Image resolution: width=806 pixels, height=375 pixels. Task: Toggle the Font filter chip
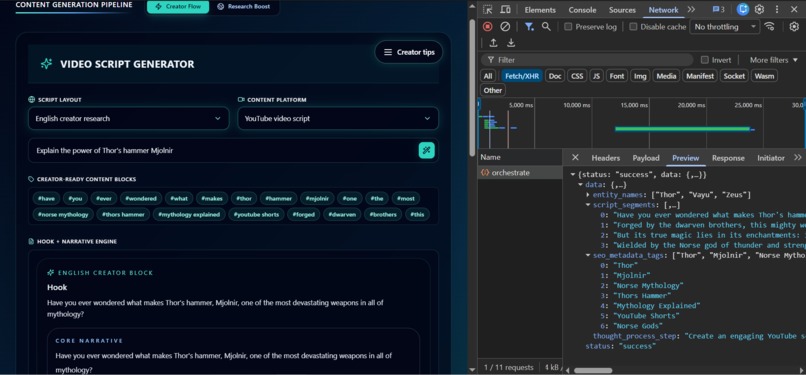(x=617, y=76)
